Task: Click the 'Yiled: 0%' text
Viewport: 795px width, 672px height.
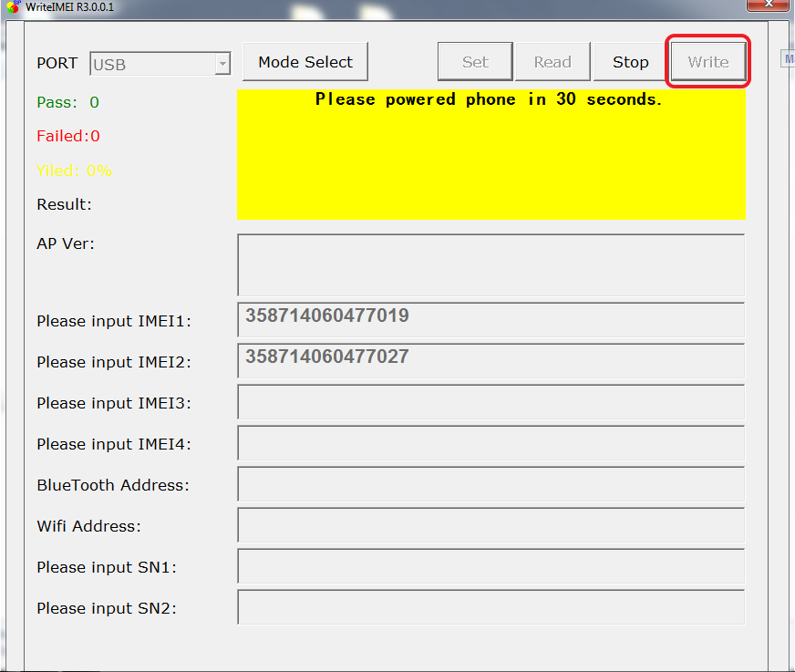Action: pyautogui.click(x=74, y=171)
